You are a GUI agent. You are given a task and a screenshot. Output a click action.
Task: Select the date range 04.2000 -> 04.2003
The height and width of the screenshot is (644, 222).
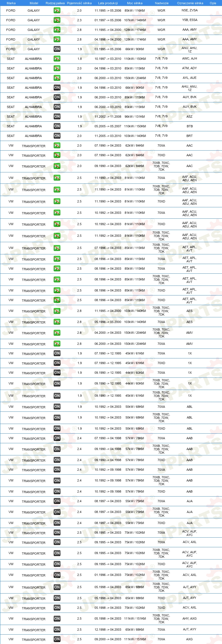coord(108,333)
